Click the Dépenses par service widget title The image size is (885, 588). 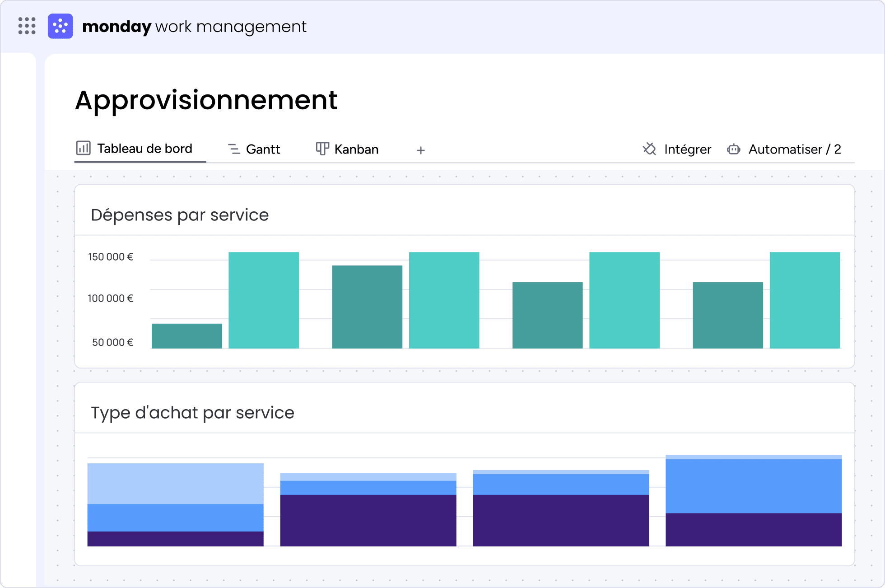point(180,215)
